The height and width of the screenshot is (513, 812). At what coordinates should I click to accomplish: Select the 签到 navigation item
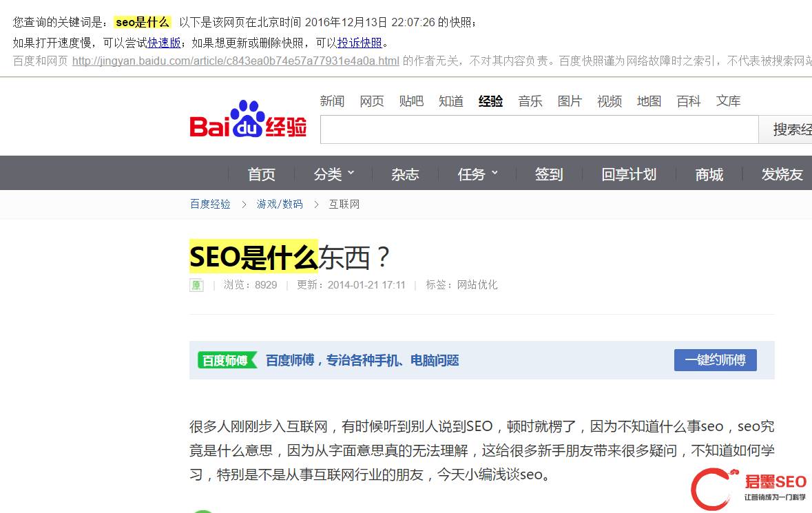549,174
